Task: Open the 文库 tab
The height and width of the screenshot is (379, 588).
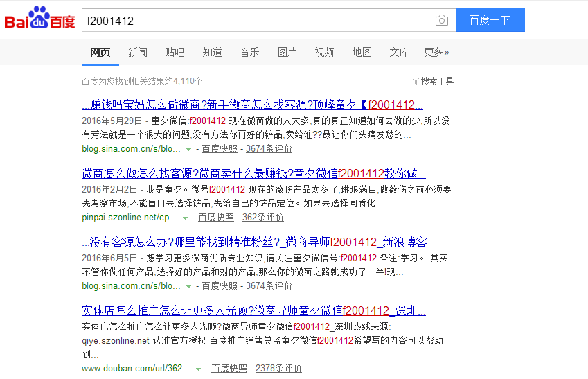Action: 399,52
